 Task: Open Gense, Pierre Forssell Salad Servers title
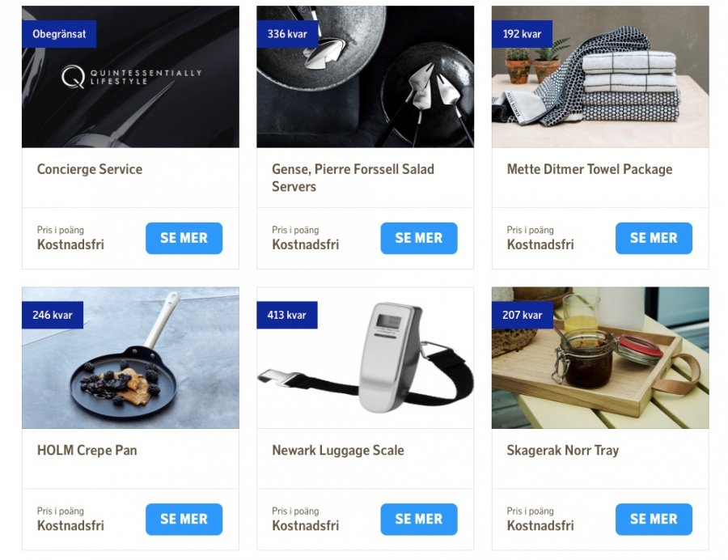(353, 178)
